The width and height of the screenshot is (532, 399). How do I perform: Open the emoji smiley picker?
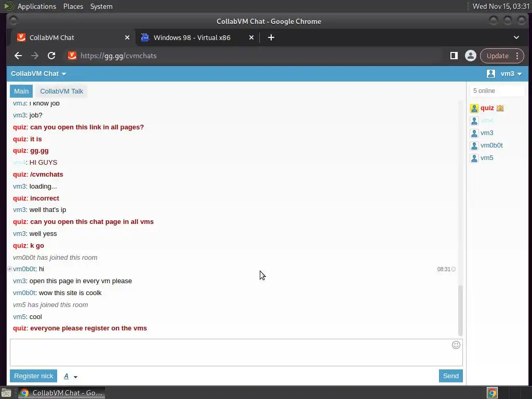click(456, 345)
